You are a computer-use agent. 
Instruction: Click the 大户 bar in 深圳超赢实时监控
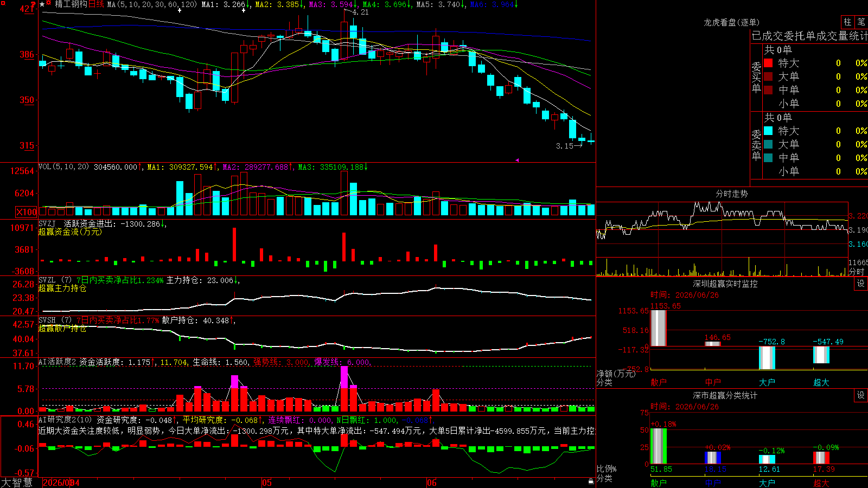767,358
